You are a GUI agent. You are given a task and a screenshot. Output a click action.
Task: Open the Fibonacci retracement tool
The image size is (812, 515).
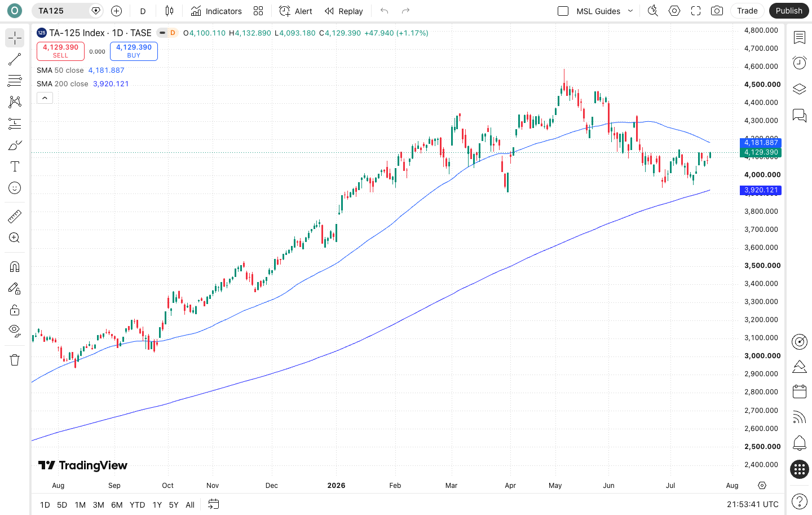point(15,81)
